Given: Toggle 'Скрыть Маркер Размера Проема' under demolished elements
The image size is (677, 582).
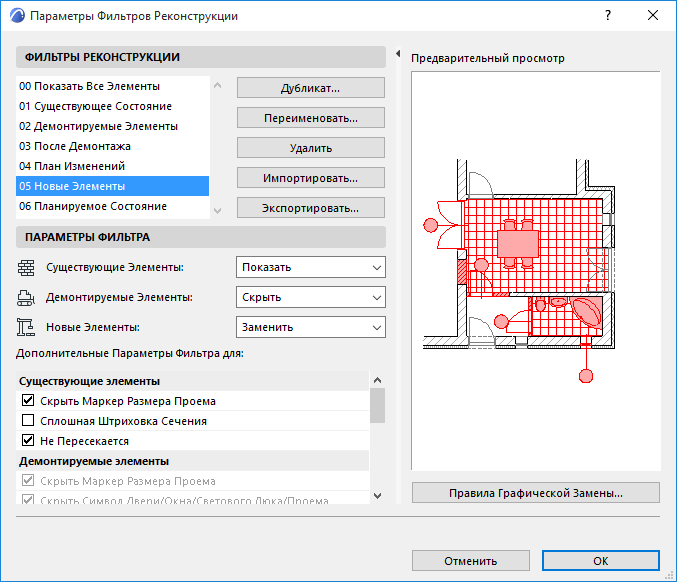Looking at the screenshot, I should coord(28,481).
